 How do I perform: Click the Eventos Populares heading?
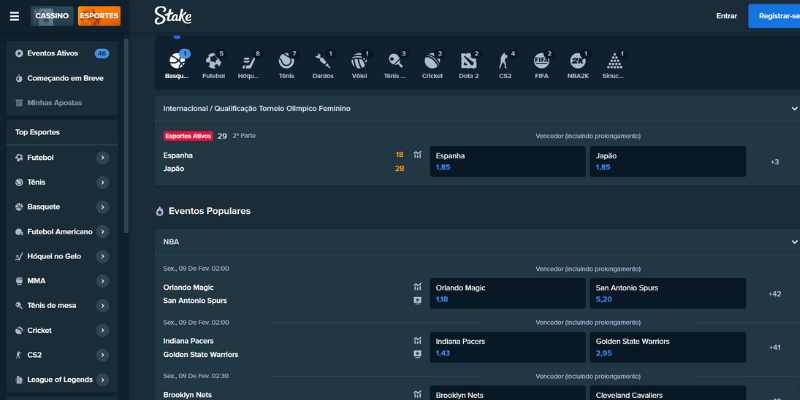(209, 211)
